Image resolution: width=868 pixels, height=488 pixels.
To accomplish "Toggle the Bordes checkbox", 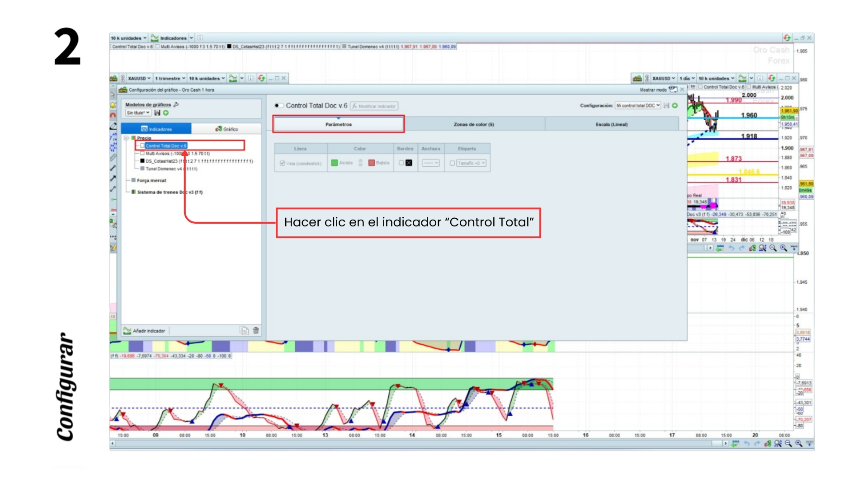I will 401,163.
